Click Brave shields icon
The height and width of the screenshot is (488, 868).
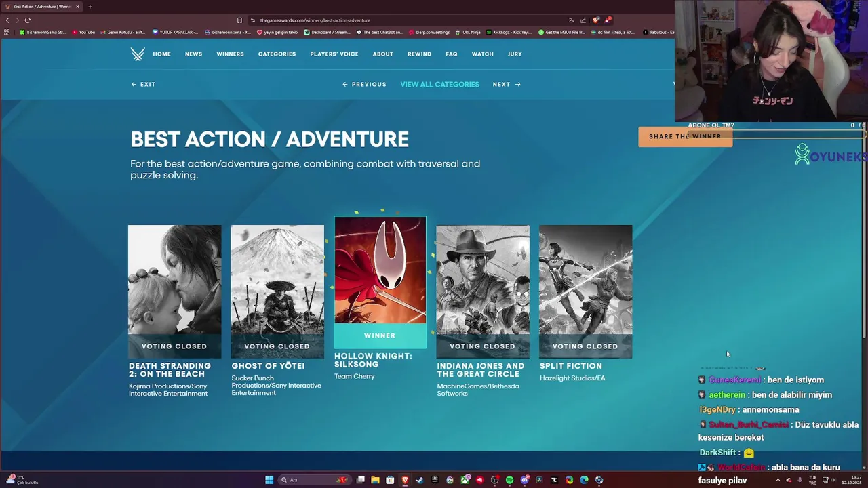(596, 20)
